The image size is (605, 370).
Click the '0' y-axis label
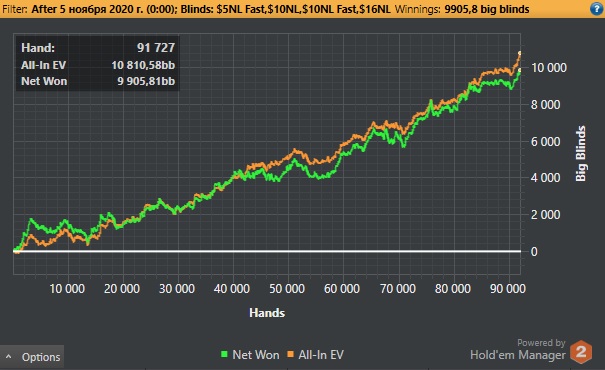click(x=534, y=252)
